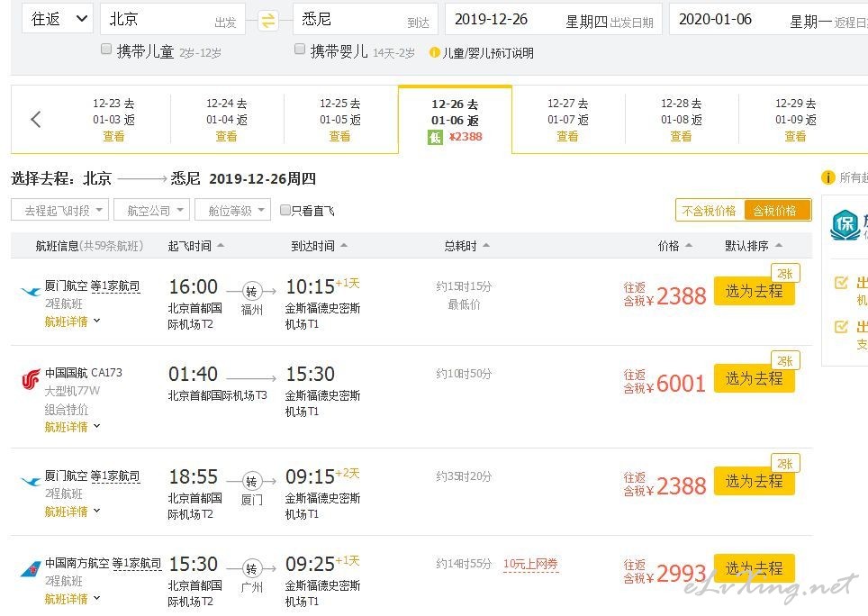Click the previous dates left arrow
Screen dimensions: 868x616
click(35, 119)
